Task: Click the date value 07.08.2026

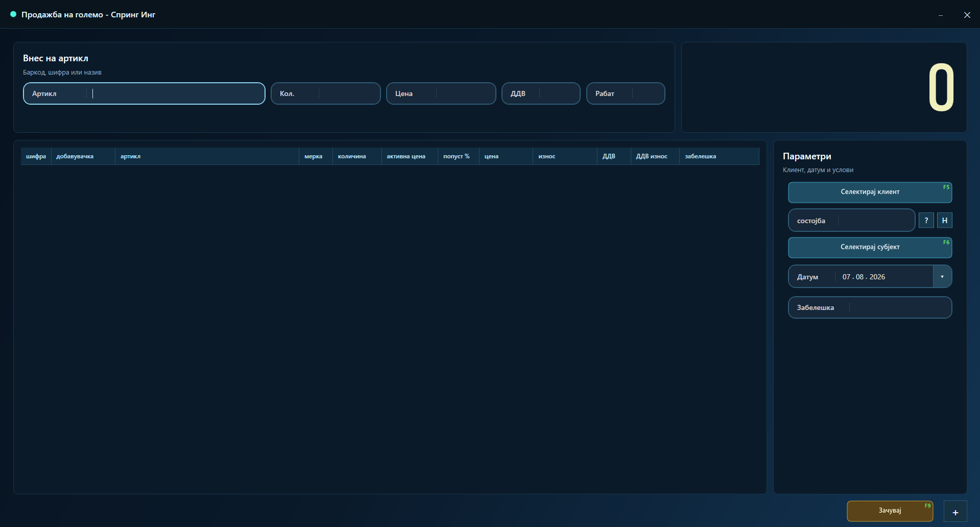Action: tap(864, 277)
